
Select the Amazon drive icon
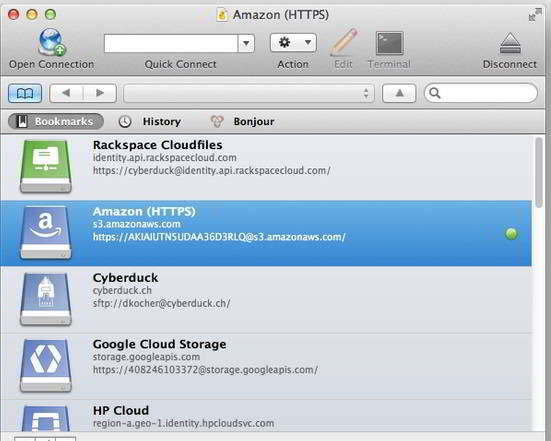(x=46, y=233)
